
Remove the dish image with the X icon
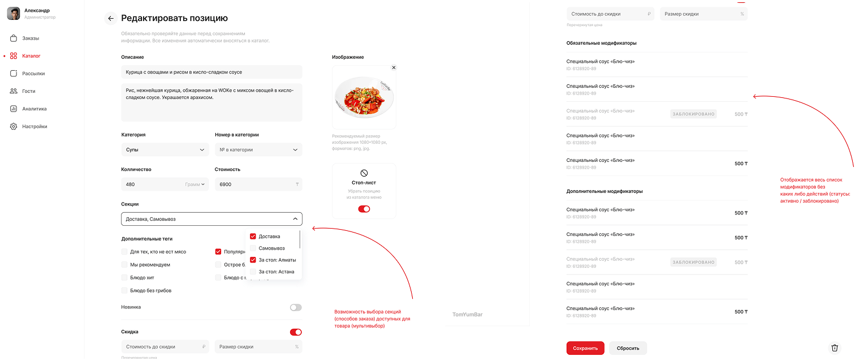pos(394,67)
